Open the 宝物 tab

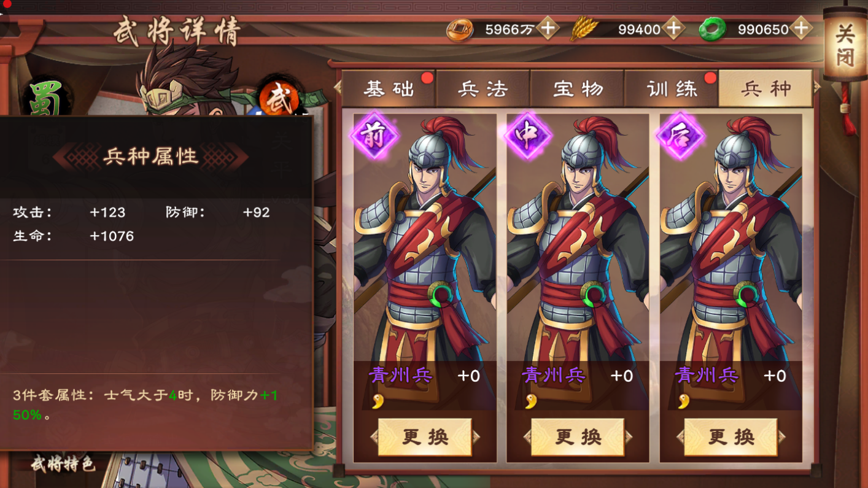click(578, 89)
